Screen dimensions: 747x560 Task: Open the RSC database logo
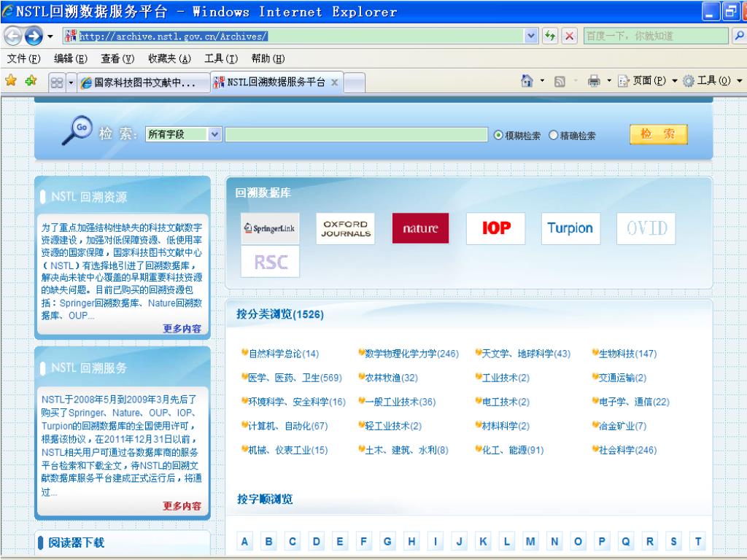coord(270,262)
